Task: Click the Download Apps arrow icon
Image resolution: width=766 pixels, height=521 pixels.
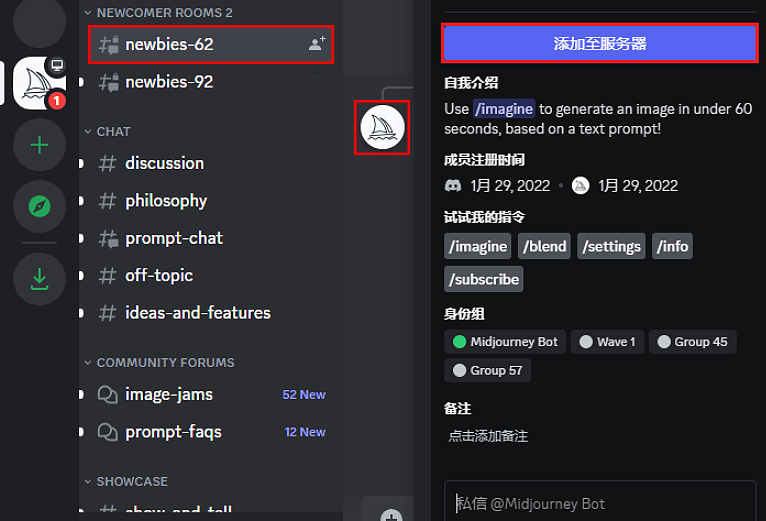Action: pos(39,279)
